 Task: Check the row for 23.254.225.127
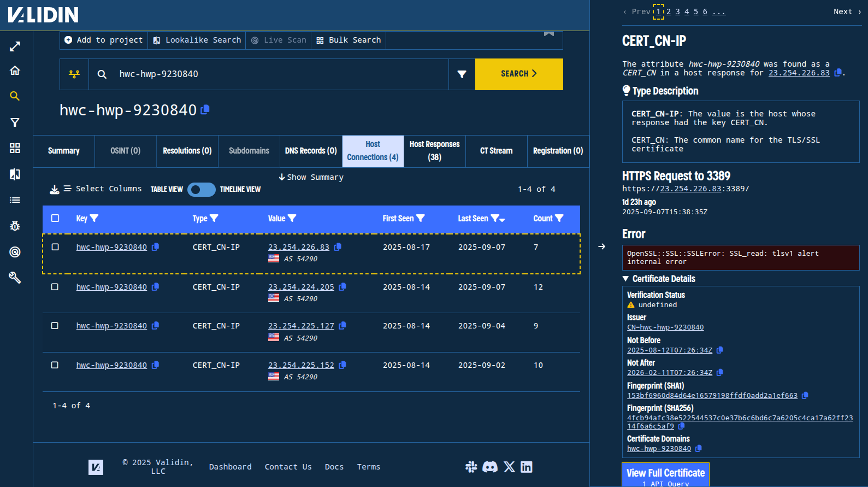55,326
